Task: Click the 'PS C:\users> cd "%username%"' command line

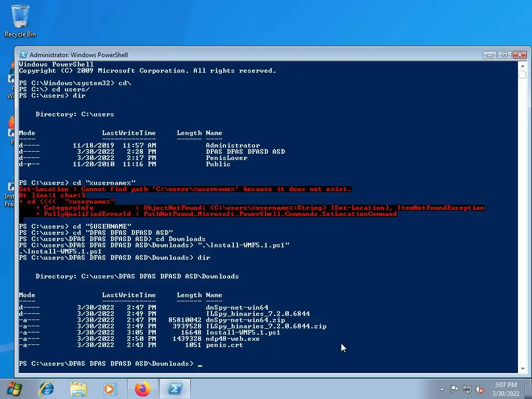Action: (77, 183)
